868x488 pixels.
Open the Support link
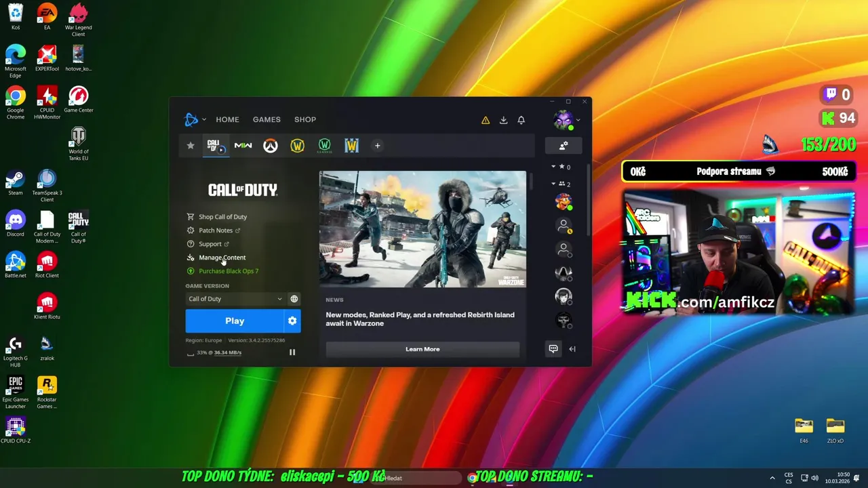210,244
